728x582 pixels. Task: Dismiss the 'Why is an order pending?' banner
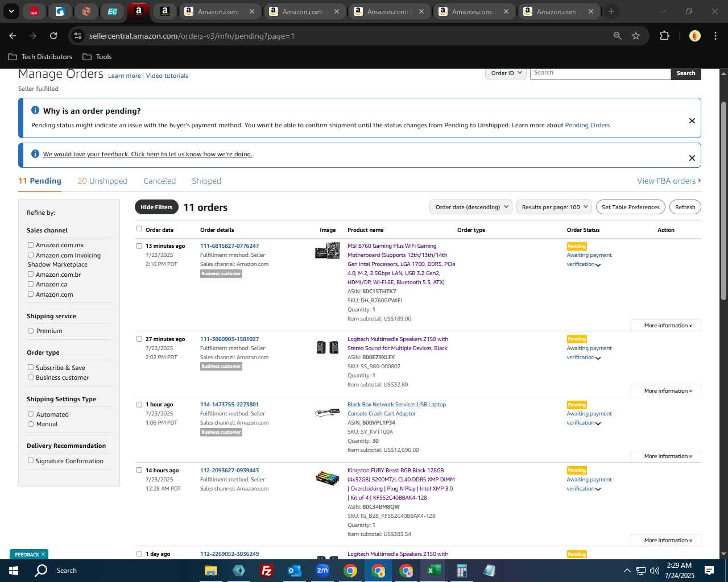point(692,120)
